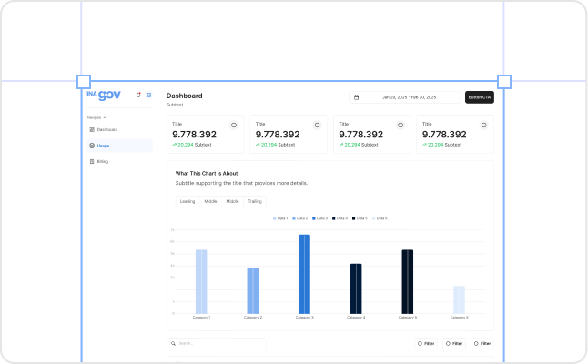The width and height of the screenshot is (588, 364).
Task: Toggle the Data 3 legend item
Action: 321,218
